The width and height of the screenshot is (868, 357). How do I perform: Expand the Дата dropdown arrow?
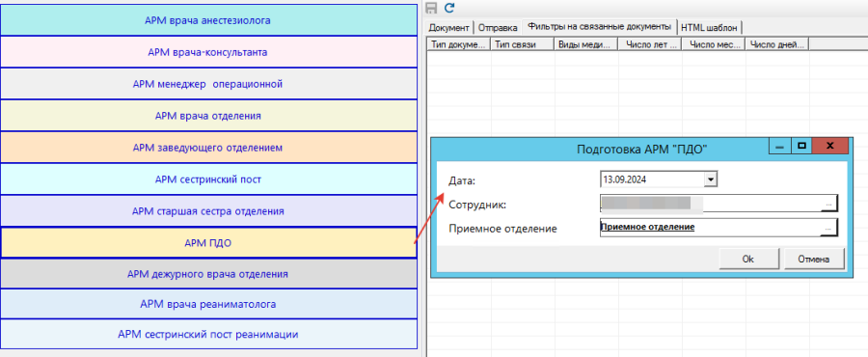point(712,179)
